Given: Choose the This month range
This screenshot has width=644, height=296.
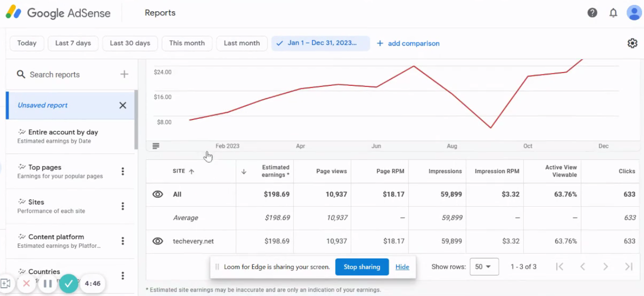Looking at the screenshot, I should tap(187, 43).
